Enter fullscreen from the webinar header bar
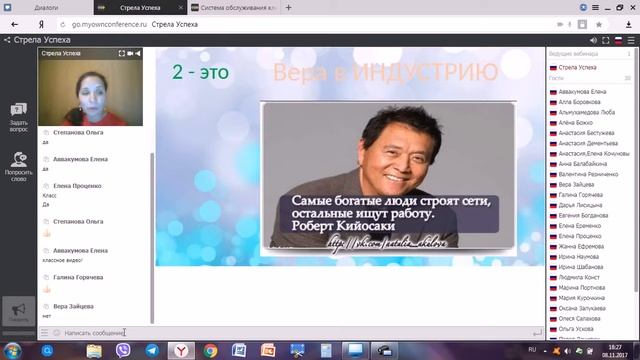Viewport: 640px width, 360px height. pyautogui.click(x=606, y=40)
